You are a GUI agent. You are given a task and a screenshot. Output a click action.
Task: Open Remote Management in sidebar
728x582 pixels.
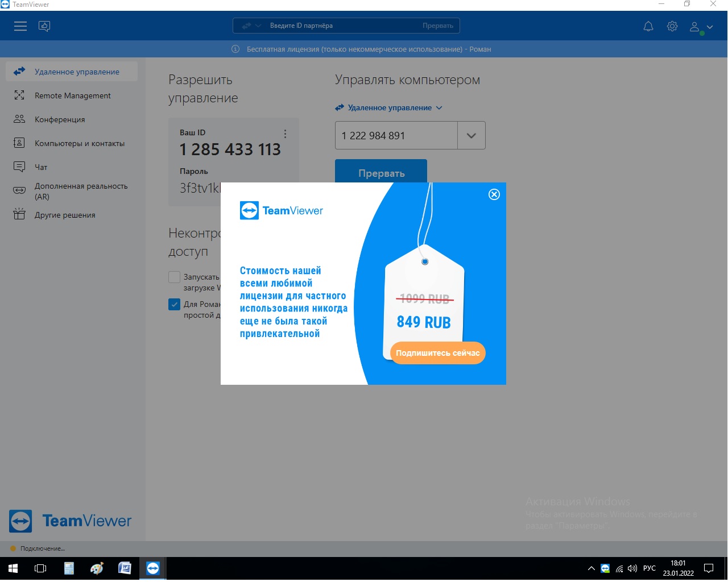72,95
